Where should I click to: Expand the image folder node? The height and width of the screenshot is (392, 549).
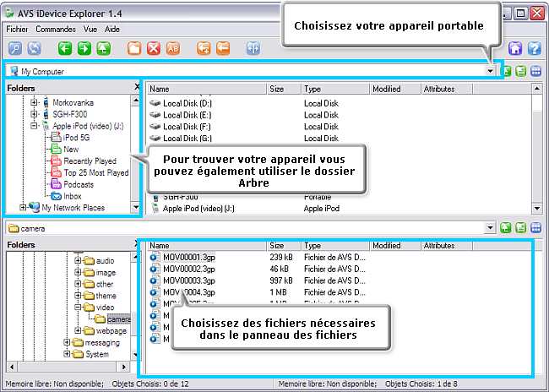[78, 272]
